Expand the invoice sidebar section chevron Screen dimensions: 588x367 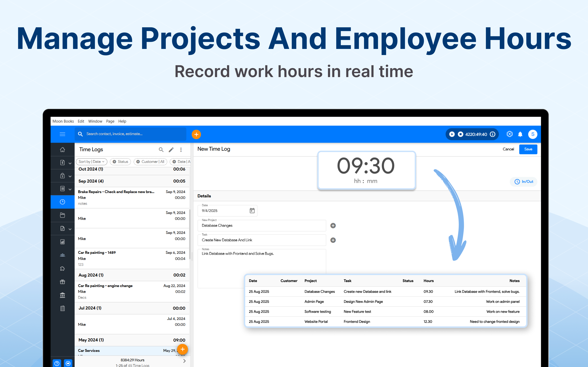pos(70,163)
